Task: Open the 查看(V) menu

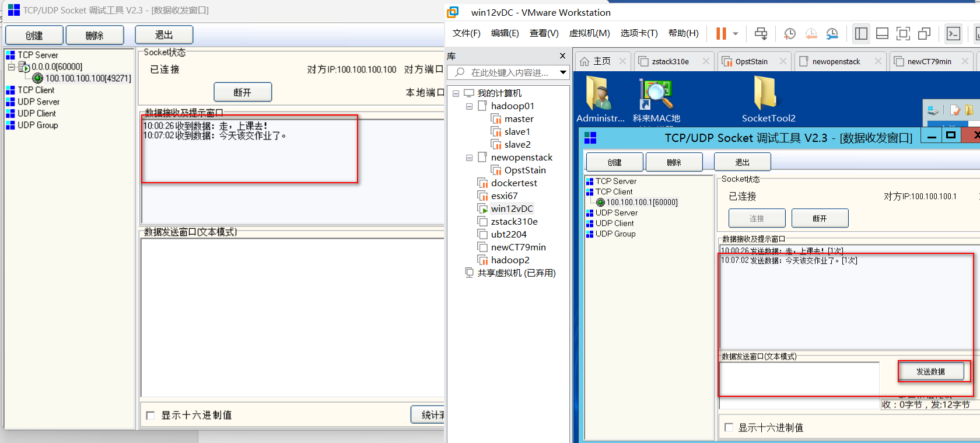Action: (544, 33)
